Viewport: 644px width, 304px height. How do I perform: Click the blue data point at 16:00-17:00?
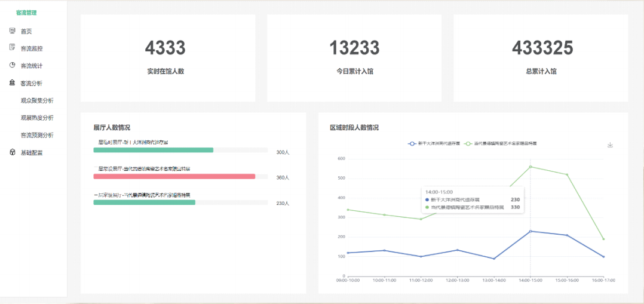[603, 257]
